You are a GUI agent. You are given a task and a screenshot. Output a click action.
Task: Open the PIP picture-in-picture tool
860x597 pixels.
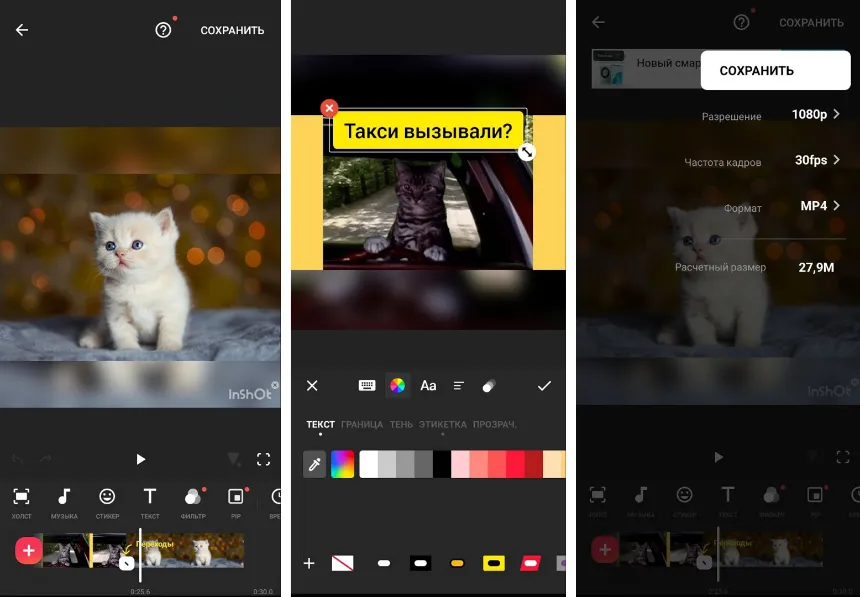(x=236, y=503)
